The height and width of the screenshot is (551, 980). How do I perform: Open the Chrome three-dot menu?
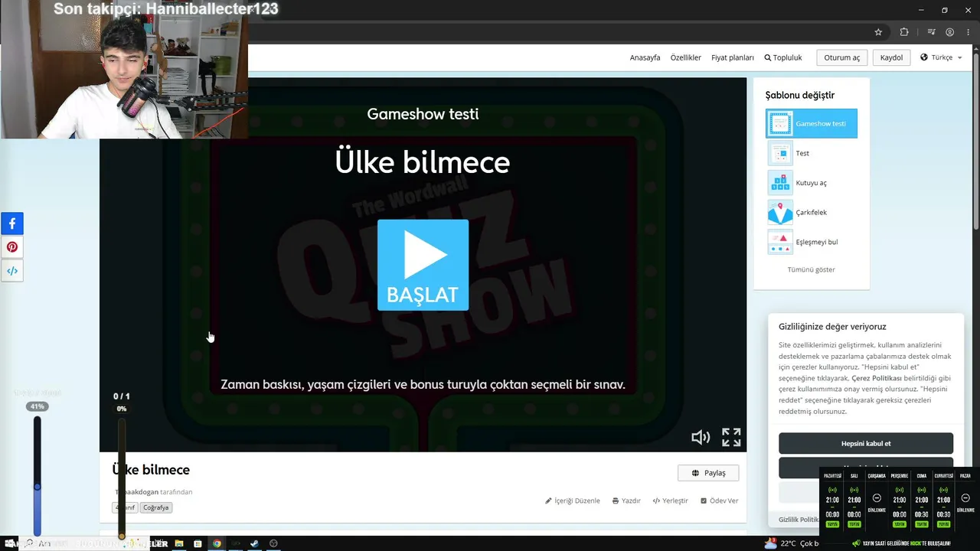969,32
